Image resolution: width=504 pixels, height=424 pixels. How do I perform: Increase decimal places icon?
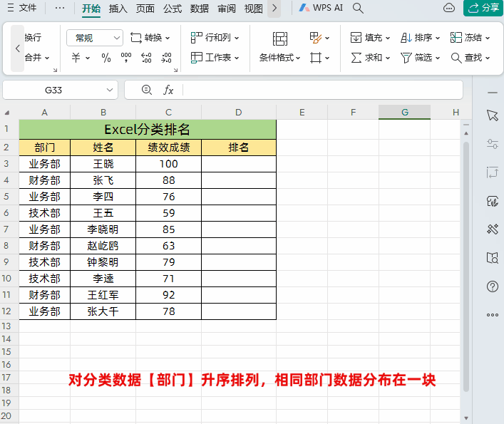(146, 58)
